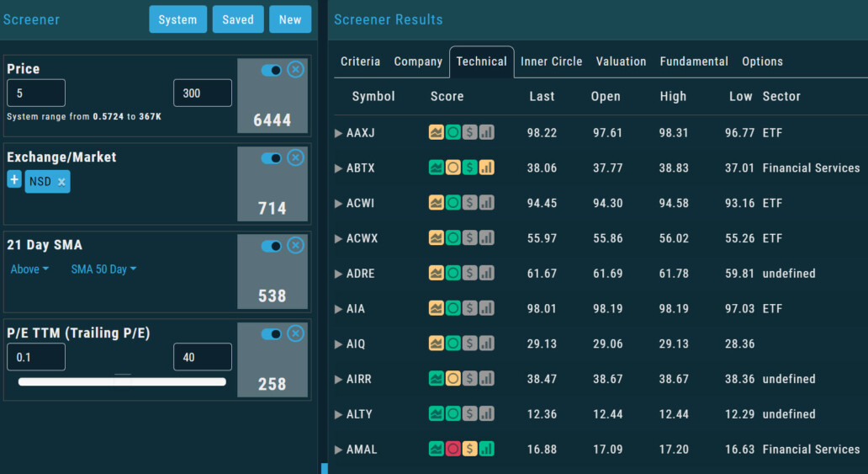Image resolution: width=868 pixels, height=474 pixels.
Task: Click the ABTX green dollar score icon
Action: [x=469, y=168]
